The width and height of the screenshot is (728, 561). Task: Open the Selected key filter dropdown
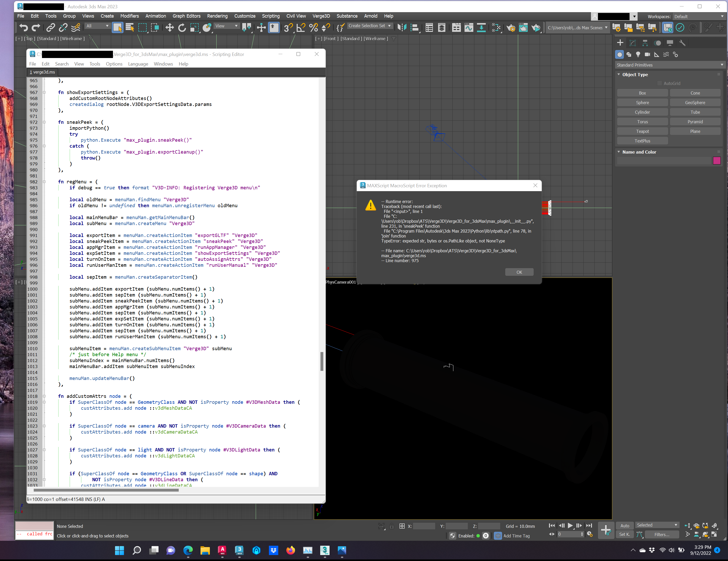[657, 525]
